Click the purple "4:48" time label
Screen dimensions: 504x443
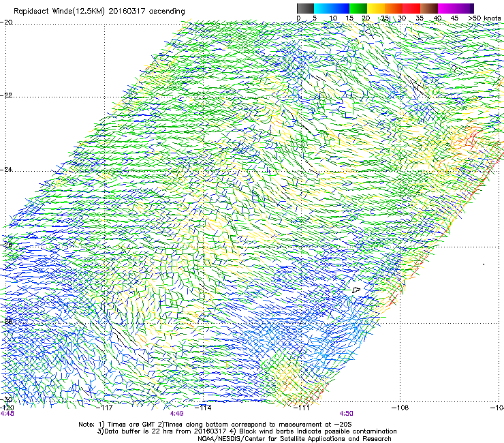point(7,414)
